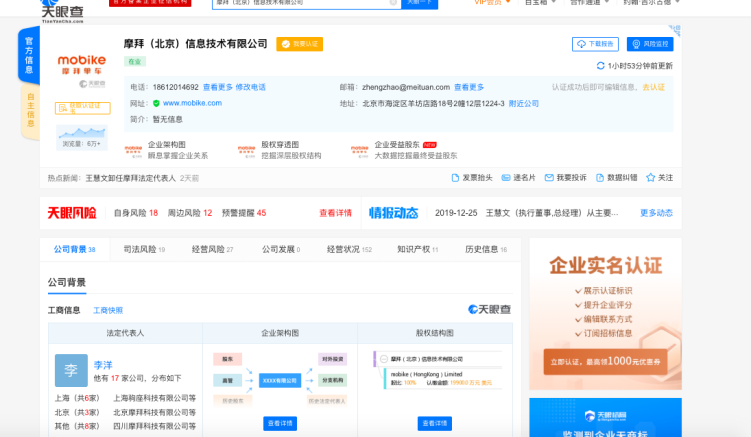Click 四川摩拜科技有限公司等 entry
The image size is (751, 437).
154,426
